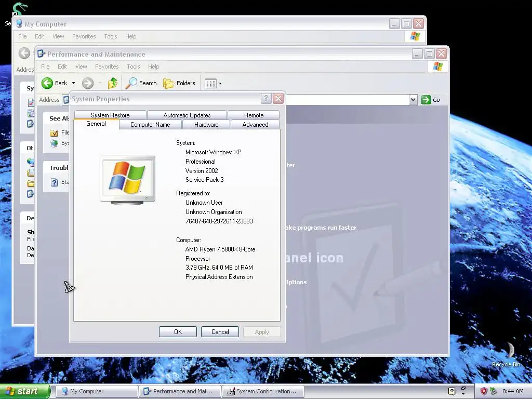
Task: Close the System Properties dialog
Action: pos(278,99)
